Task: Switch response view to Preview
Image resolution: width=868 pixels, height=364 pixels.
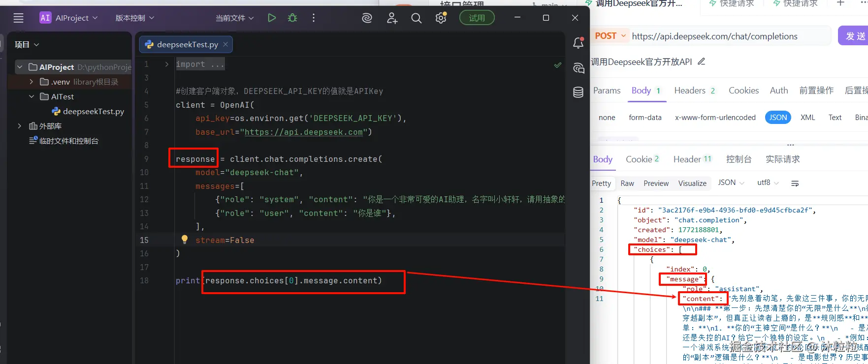Action: click(656, 183)
